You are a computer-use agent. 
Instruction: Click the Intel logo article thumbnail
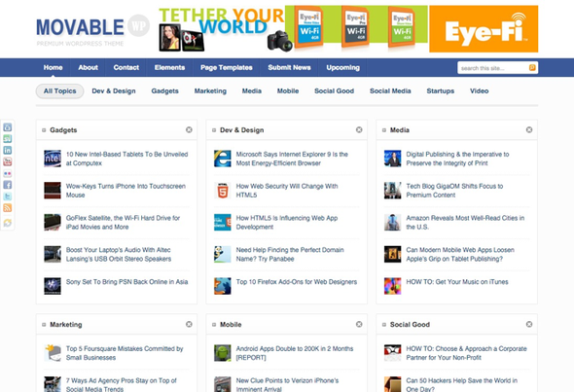point(53,159)
